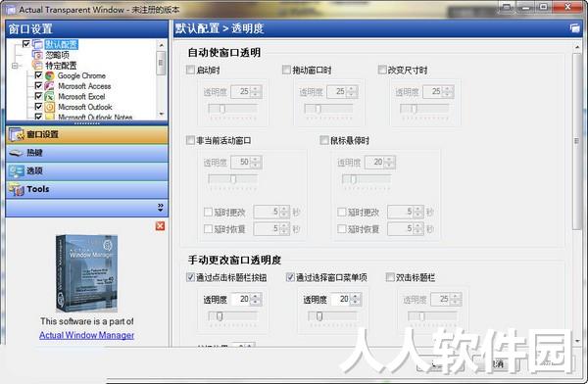Select Google Chrome in the tree

81,75
